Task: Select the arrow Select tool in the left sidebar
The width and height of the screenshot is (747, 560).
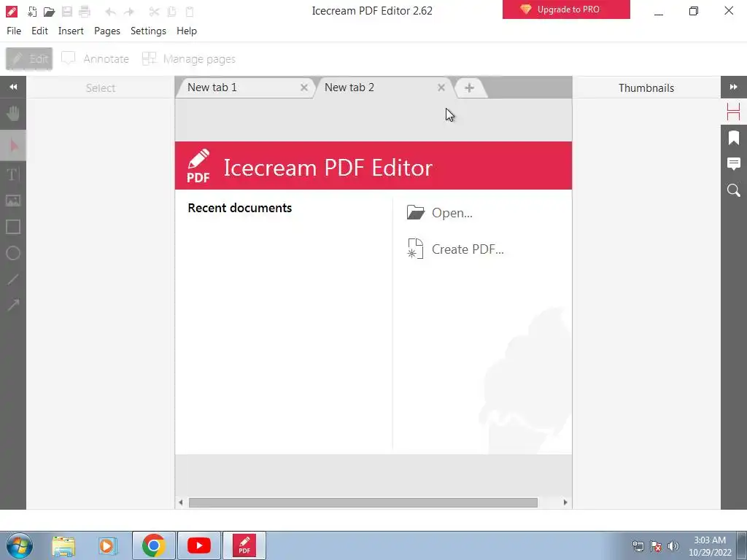Action: [x=13, y=145]
